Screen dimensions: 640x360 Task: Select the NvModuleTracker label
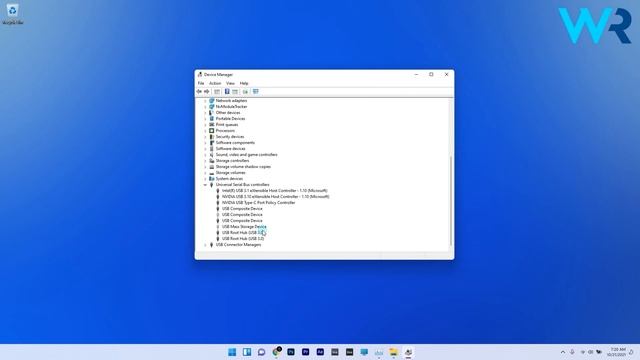point(231,107)
